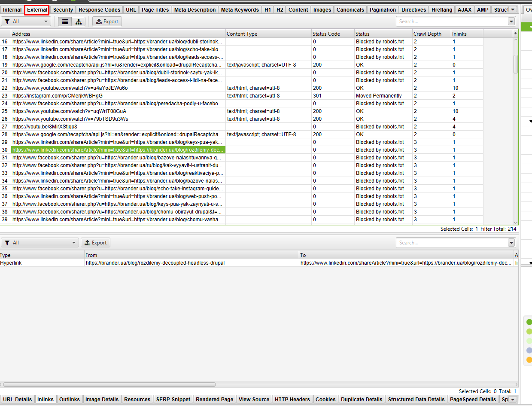Expand the top search options dropdown
Screen dimensions: 532x406
(511, 21)
